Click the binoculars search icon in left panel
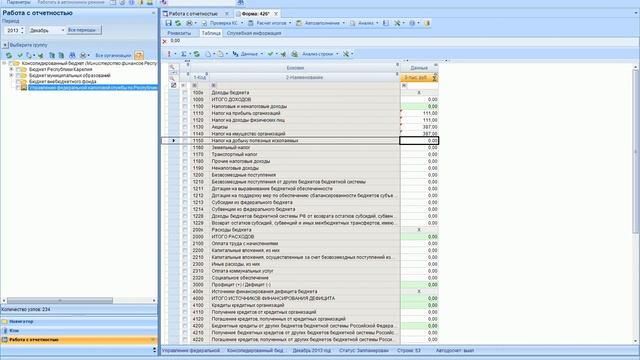This screenshot has height=360, width=640. tap(72, 55)
